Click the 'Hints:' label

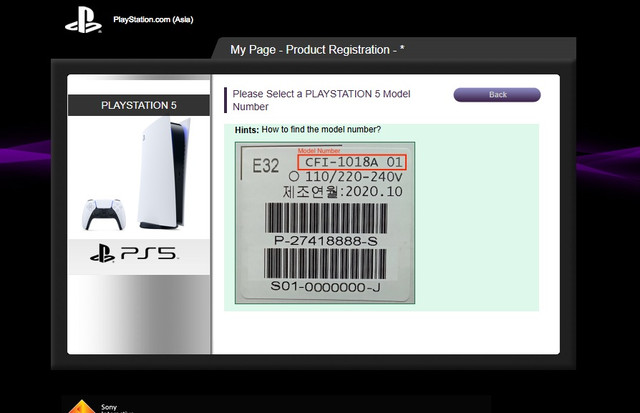(x=247, y=130)
